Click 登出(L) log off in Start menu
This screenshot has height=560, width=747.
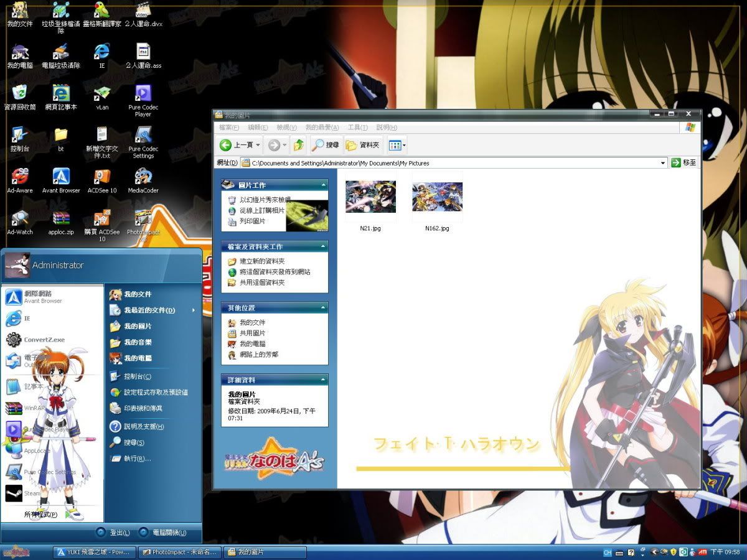(113, 533)
